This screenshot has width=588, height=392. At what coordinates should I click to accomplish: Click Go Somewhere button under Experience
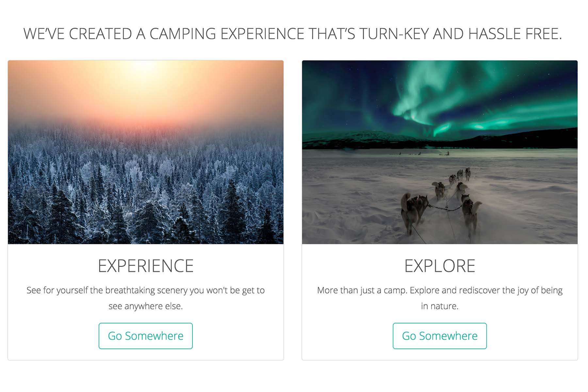[x=145, y=336]
